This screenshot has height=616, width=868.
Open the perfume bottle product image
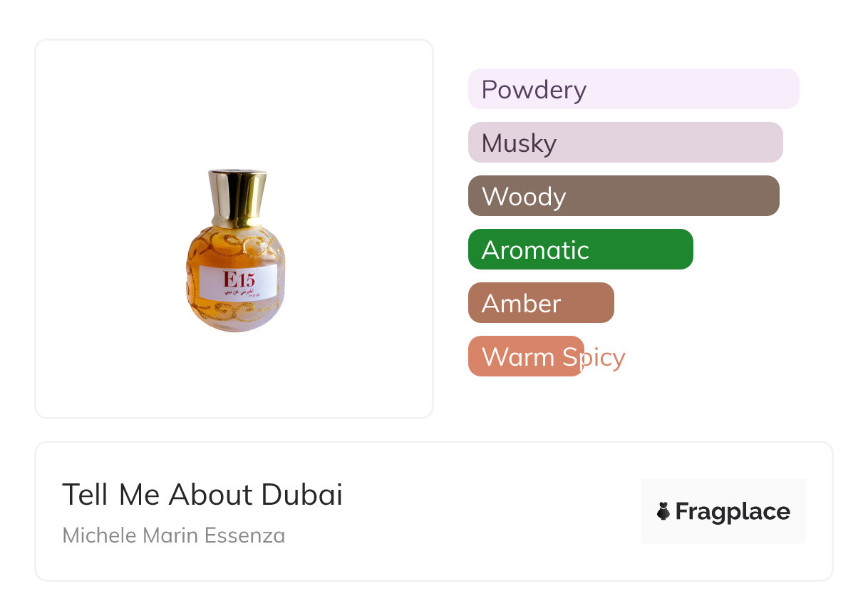[x=234, y=250]
